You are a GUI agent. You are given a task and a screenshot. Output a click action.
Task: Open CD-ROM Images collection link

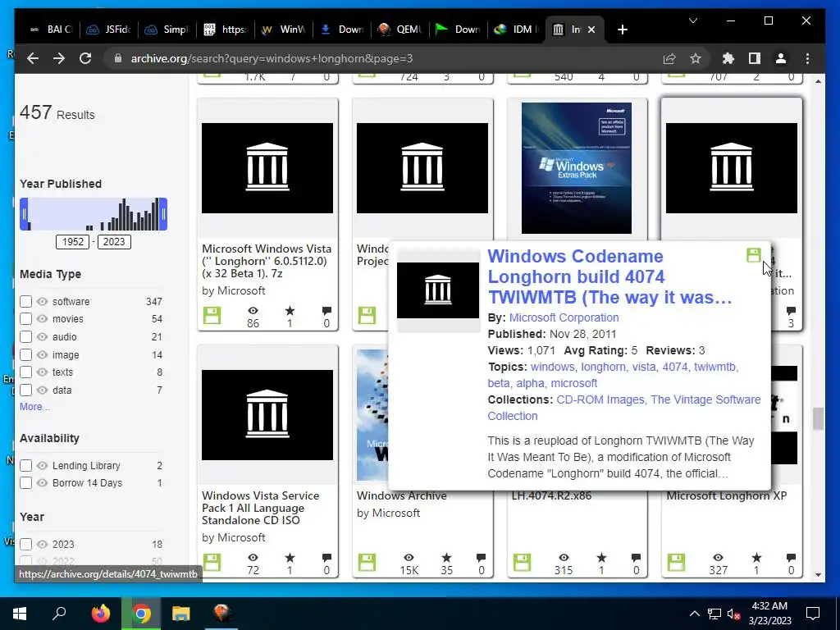tap(600, 399)
